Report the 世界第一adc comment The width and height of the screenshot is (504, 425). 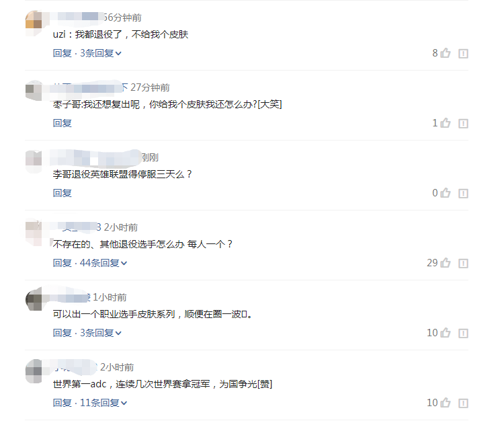coord(463,403)
